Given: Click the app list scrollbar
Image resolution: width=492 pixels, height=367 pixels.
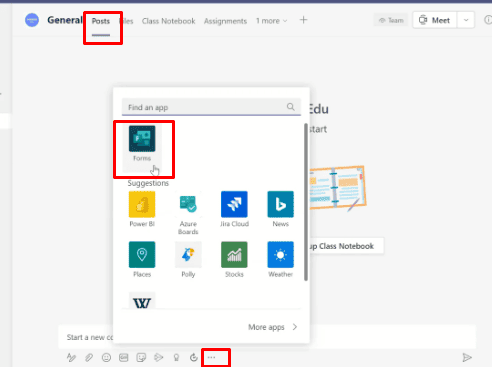Looking at the screenshot, I should coord(306,202).
